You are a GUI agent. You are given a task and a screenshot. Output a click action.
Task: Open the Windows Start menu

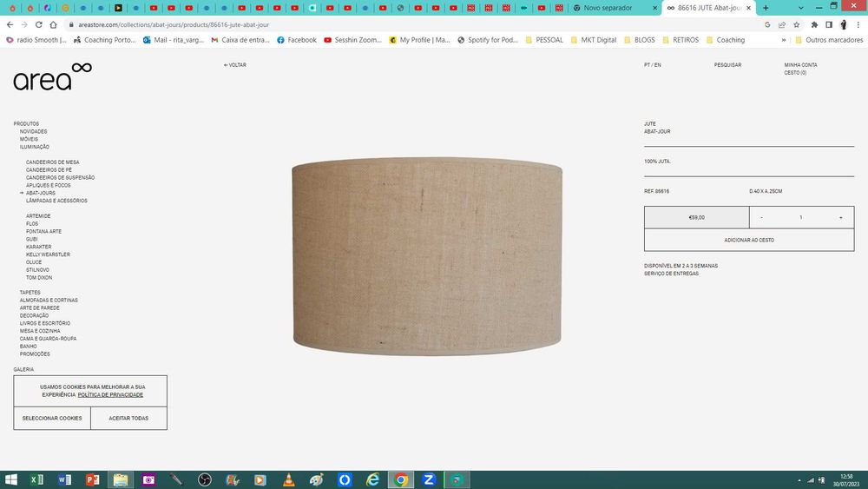click(x=11, y=479)
